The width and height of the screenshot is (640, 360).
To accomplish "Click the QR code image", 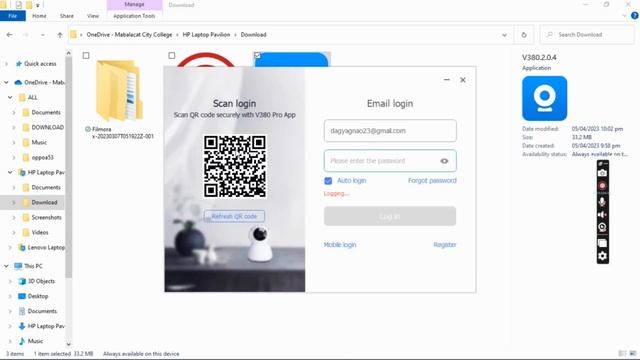I will [x=235, y=167].
